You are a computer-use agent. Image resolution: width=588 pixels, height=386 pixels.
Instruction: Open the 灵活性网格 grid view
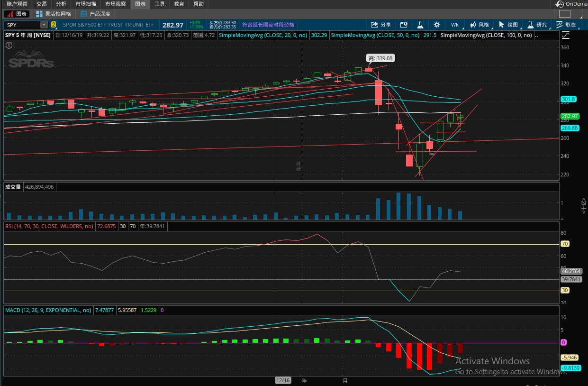(x=54, y=14)
